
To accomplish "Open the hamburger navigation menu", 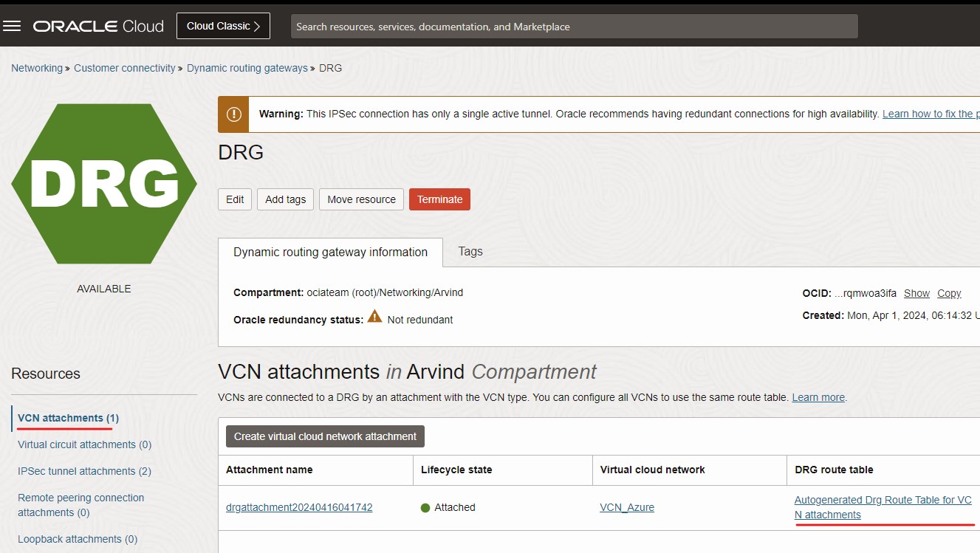I will coord(12,27).
